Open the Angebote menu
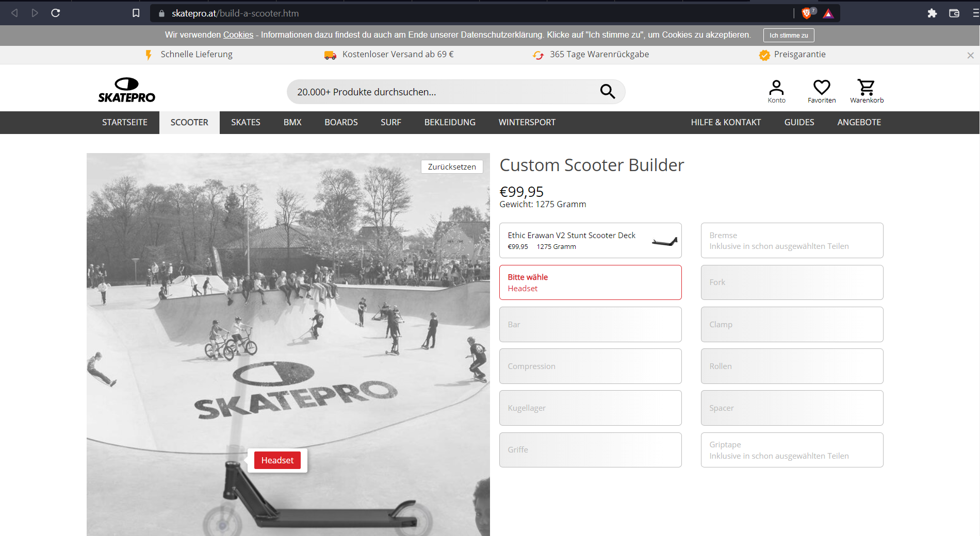The width and height of the screenshot is (980, 536). tap(859, 122)
